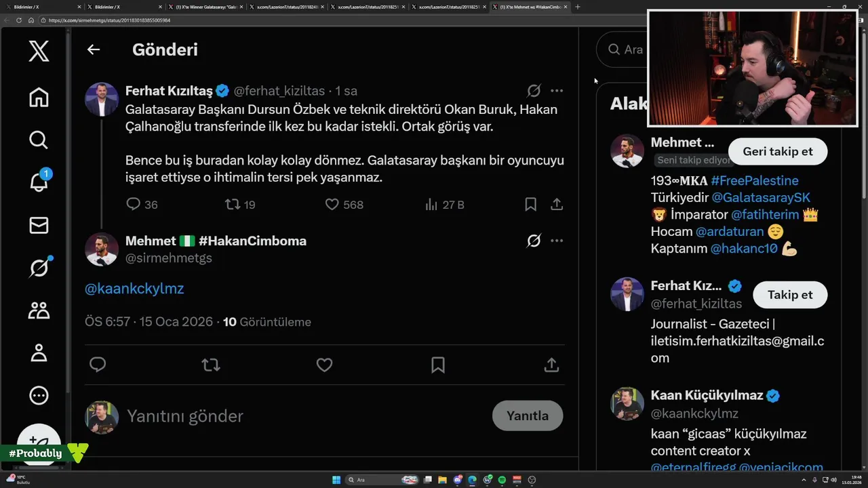Open the X logo home link

click(x=39, y=51)
